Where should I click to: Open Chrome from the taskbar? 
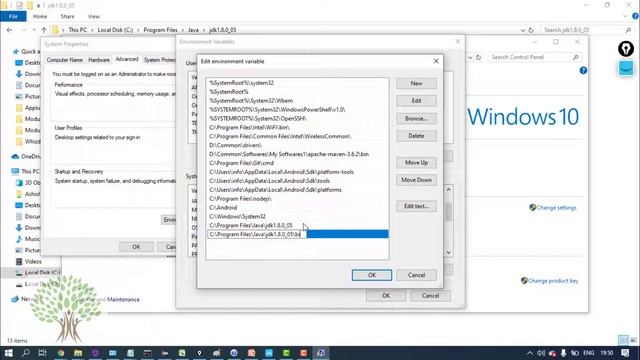pyautogui.click(x=61, y=353)
